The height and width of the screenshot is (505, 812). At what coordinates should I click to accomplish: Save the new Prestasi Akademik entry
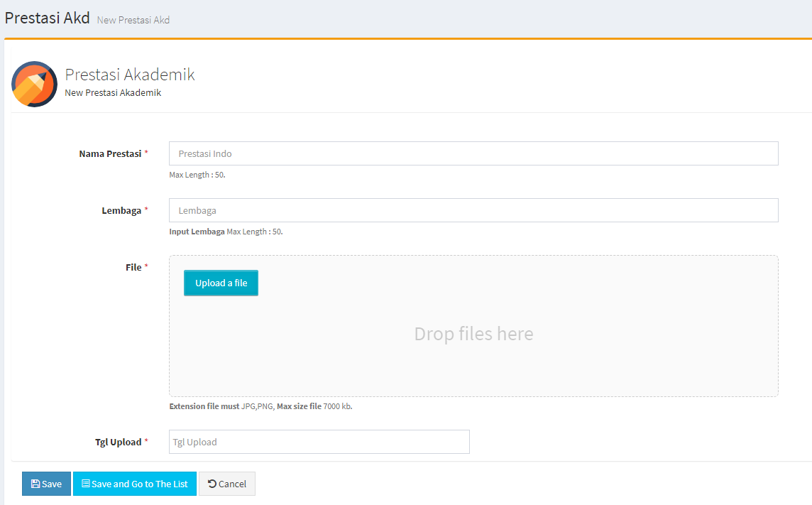(x=46, y=484)
